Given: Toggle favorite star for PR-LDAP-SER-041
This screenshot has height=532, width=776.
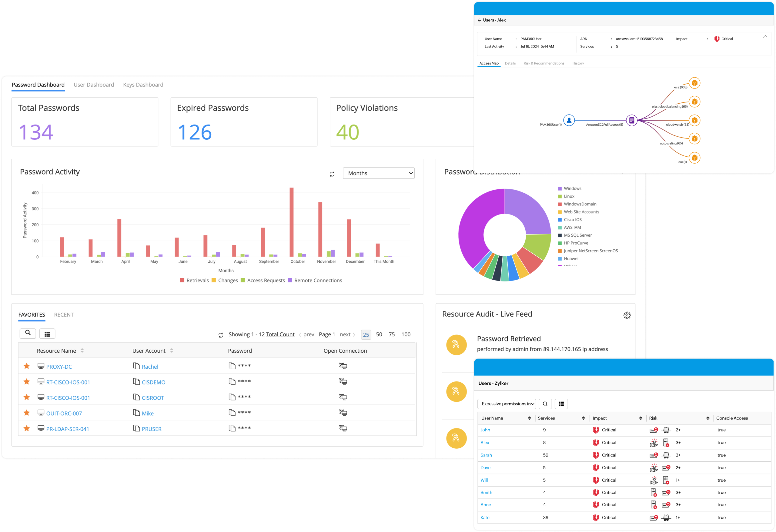Looking at the screenshot, I should click(x=27, y=428).
